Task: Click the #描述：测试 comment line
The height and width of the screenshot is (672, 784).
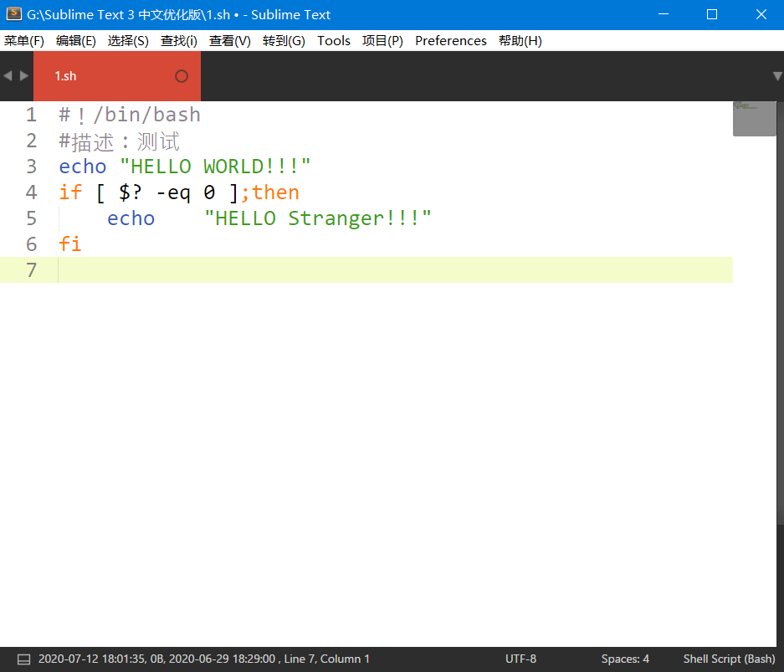Action: click(119, 141)
